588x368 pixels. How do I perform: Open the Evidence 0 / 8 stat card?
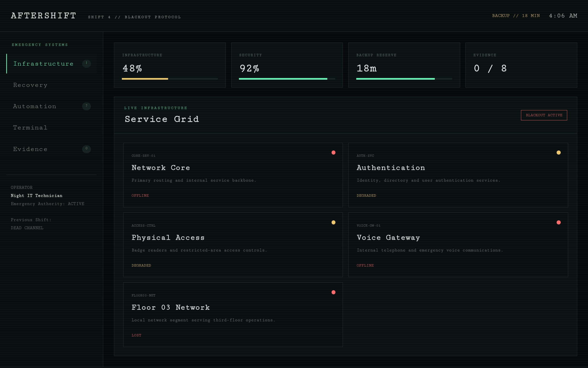click(x=521, y=65)
